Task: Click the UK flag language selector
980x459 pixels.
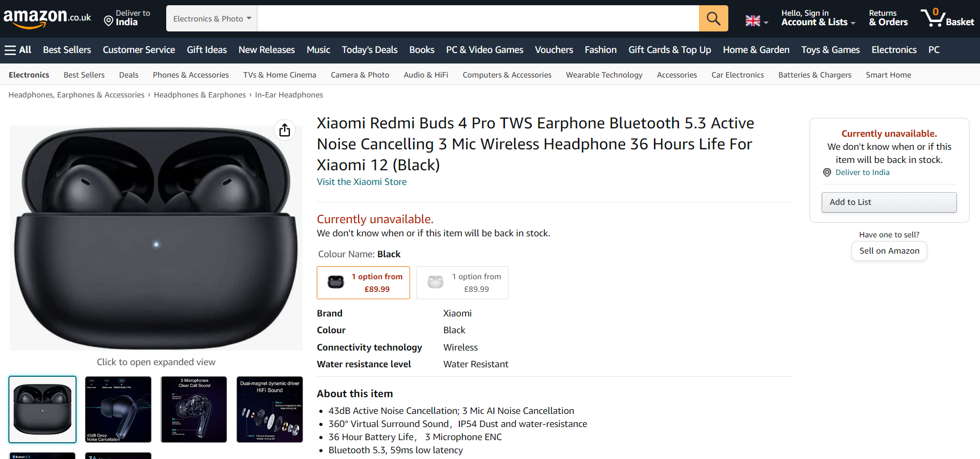Action: pos(757,21)
